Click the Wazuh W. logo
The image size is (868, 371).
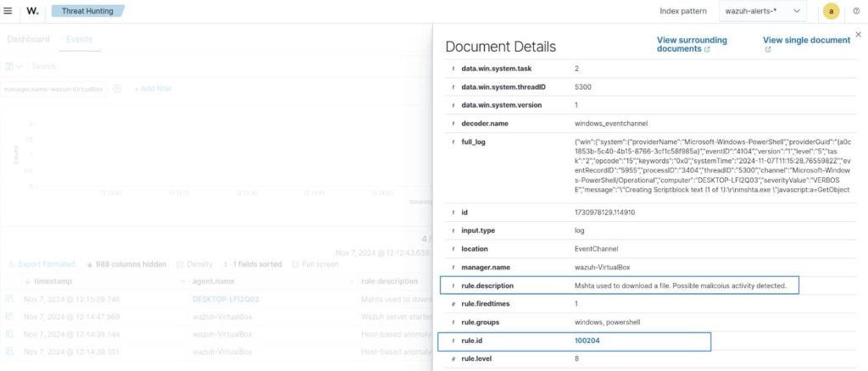(x=33, y=10)
